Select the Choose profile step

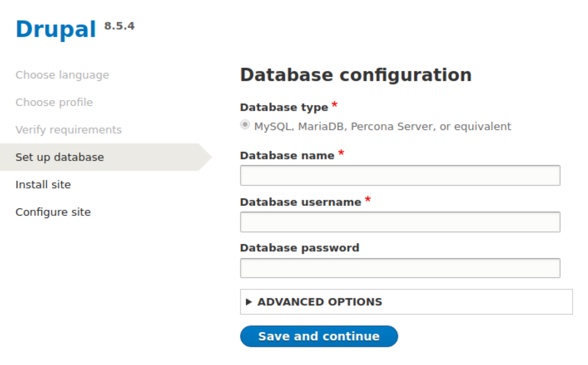point(54,102)
